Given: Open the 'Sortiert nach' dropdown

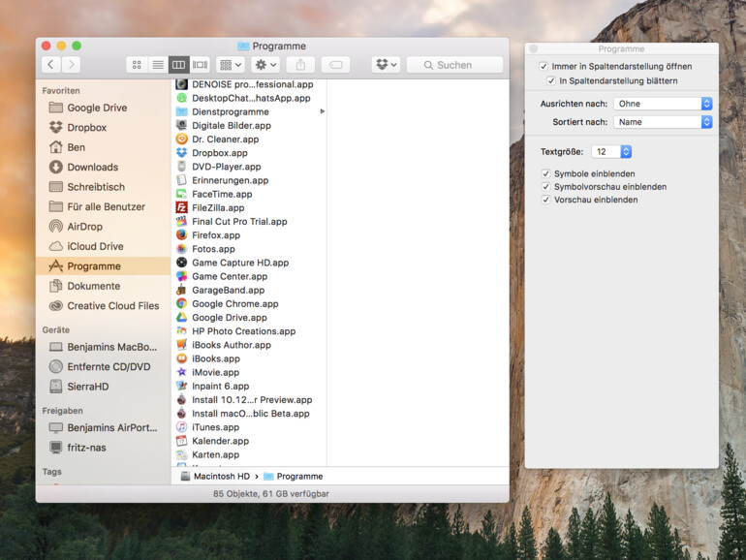Looking at the screenshot, I should pos(663,122).
